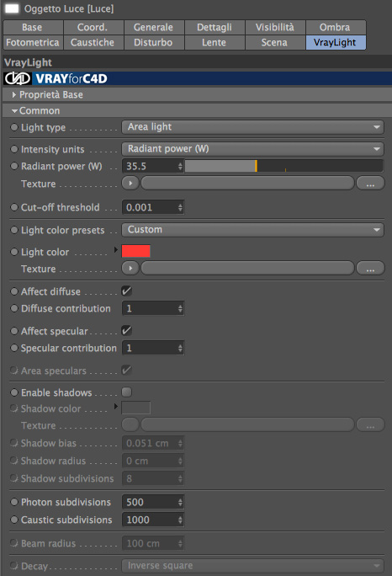Click the Light type animation dot
Viewport: 392px width, 576px height.
[14, 127]
